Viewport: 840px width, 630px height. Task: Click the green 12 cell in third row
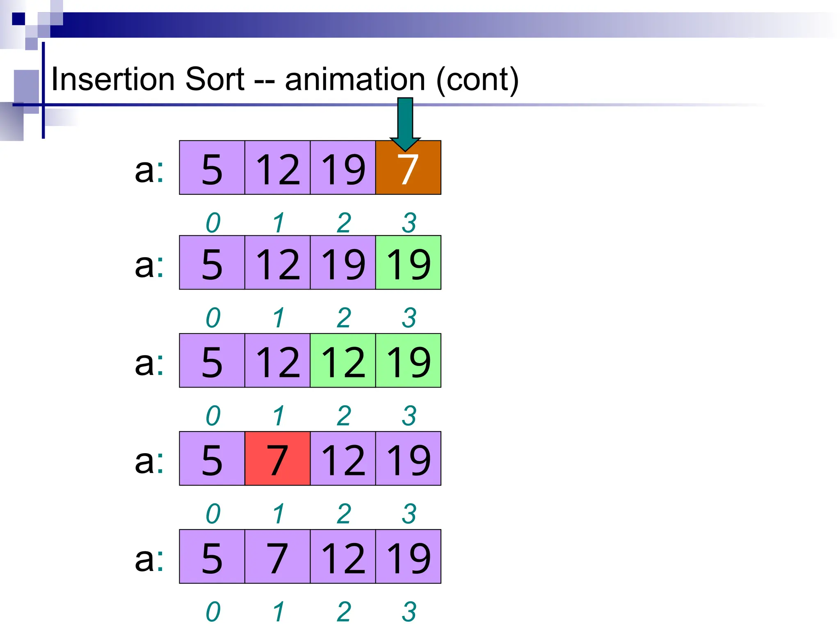[343, 361]
